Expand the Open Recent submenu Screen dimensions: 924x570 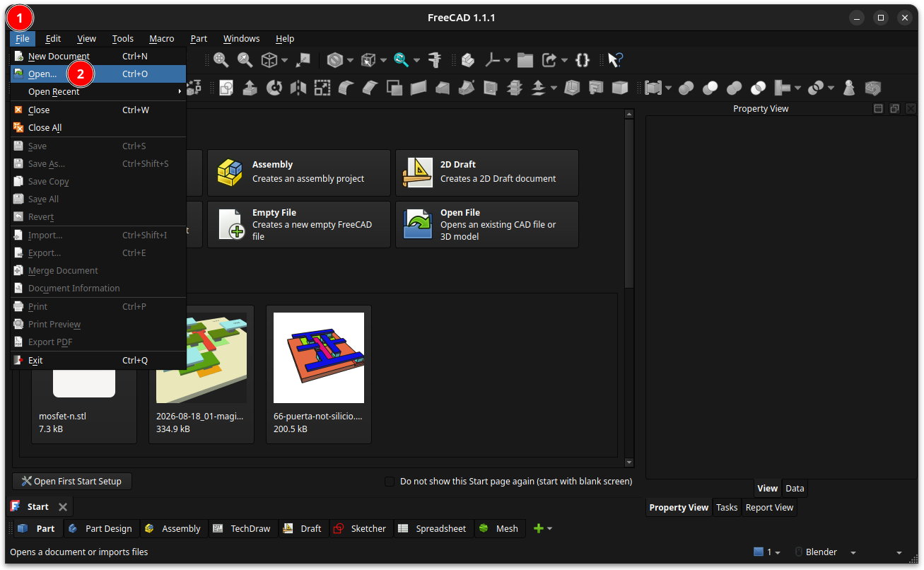98,92
